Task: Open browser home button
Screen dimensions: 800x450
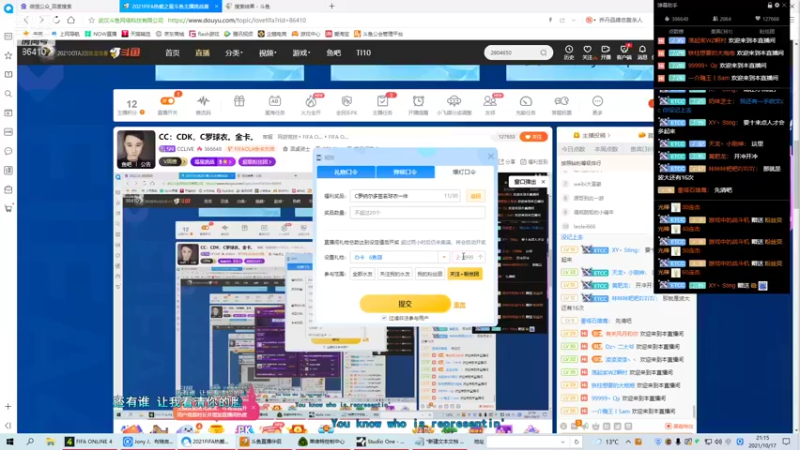Action: click(71, 20)
